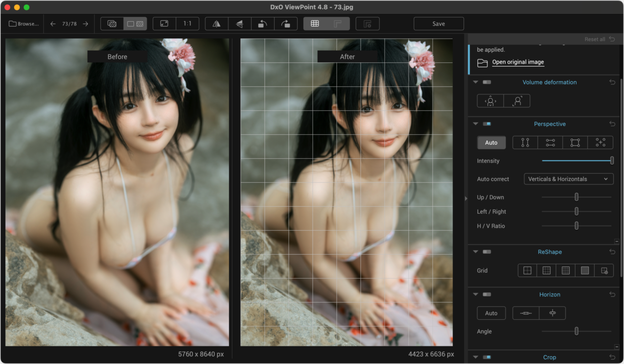Click the 73/78 image counter

(69, 24)
